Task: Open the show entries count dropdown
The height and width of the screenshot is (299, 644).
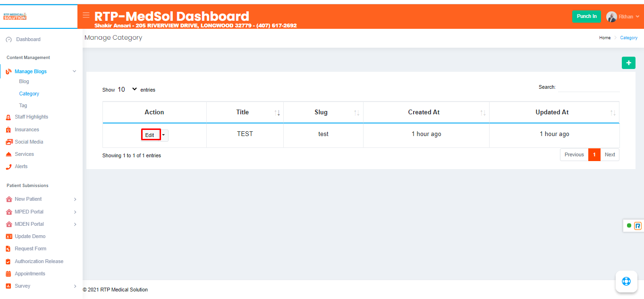Action: 127,89
